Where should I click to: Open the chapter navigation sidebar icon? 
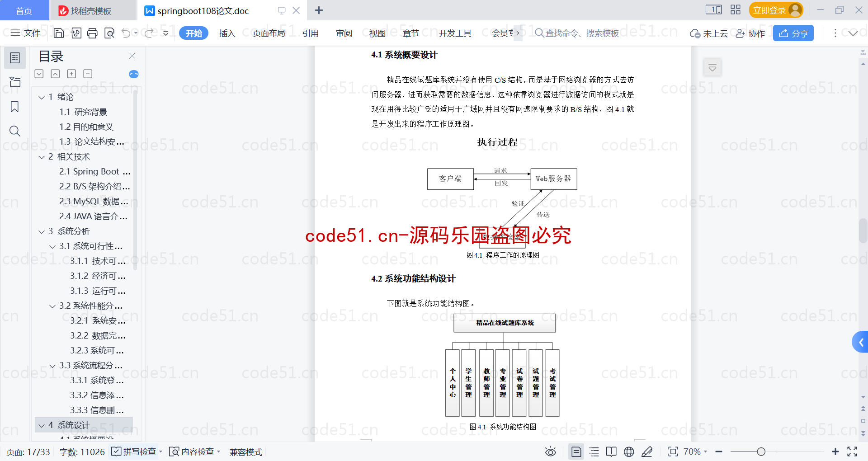pyautogui.click(x=15, y=82)
